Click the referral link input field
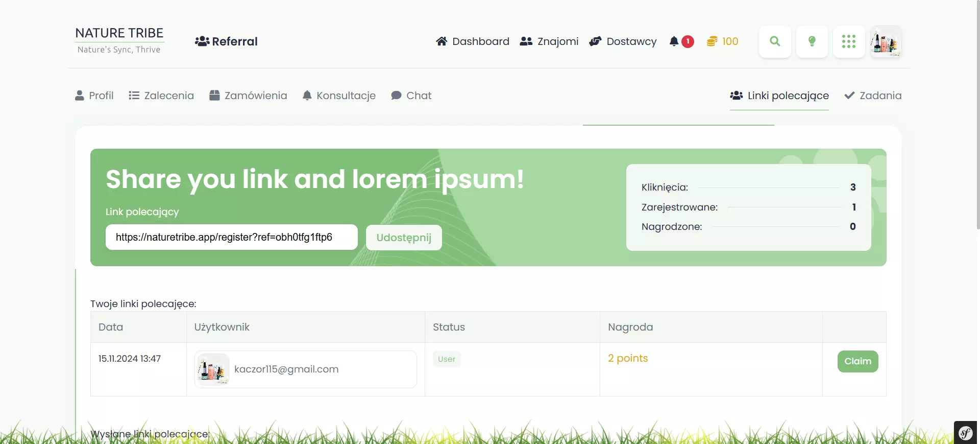The image size is (980, 444). point(232,237)
